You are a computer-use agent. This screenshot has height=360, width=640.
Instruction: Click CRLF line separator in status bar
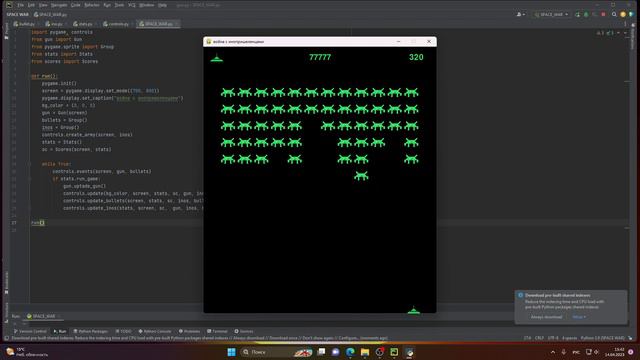coord(539,338)
